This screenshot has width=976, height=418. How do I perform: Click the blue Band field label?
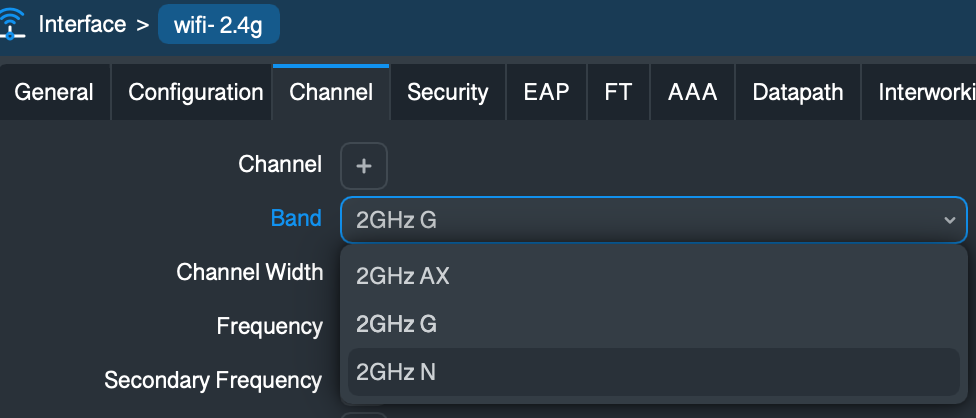tap(296, 218)
